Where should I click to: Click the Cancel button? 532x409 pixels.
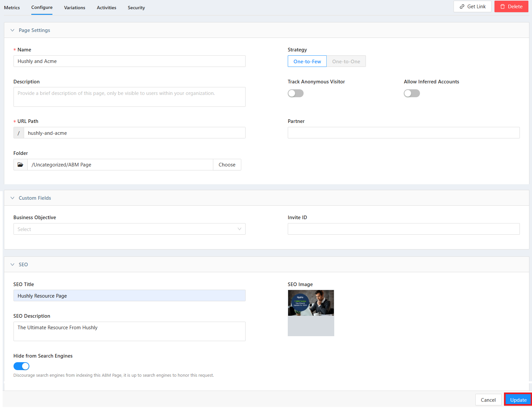click(x=488, y=400)
